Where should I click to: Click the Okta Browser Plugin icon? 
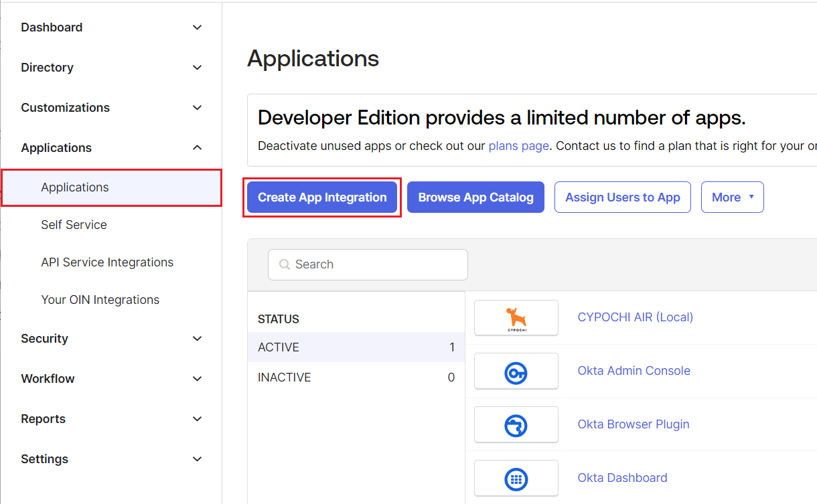tap(516, 425)
